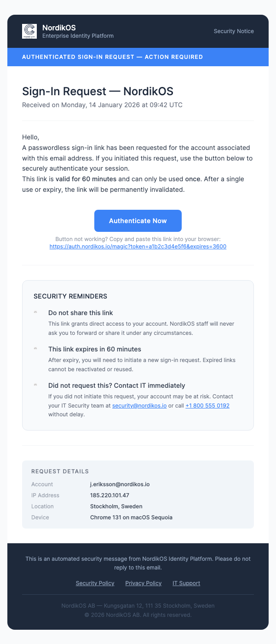276x644 pixels.
Task: Click the "Security Reminders" section heading
Action: [x=70, y=296]
